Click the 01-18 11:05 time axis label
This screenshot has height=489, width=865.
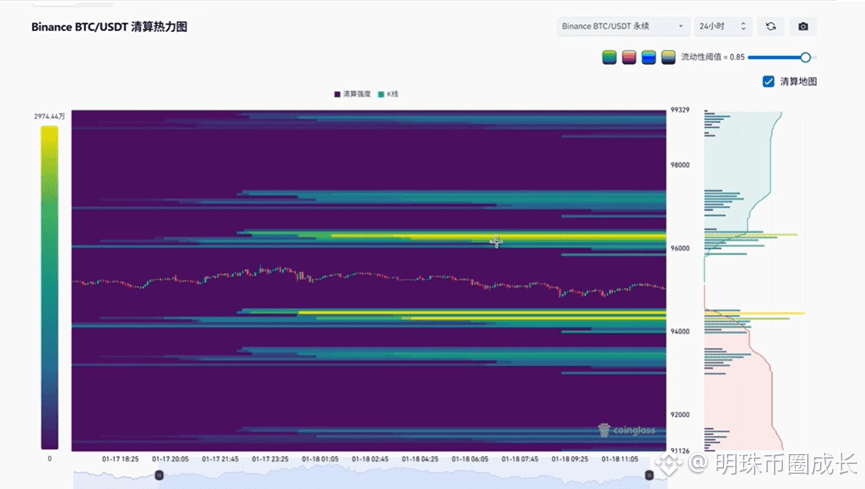point(620,459)
